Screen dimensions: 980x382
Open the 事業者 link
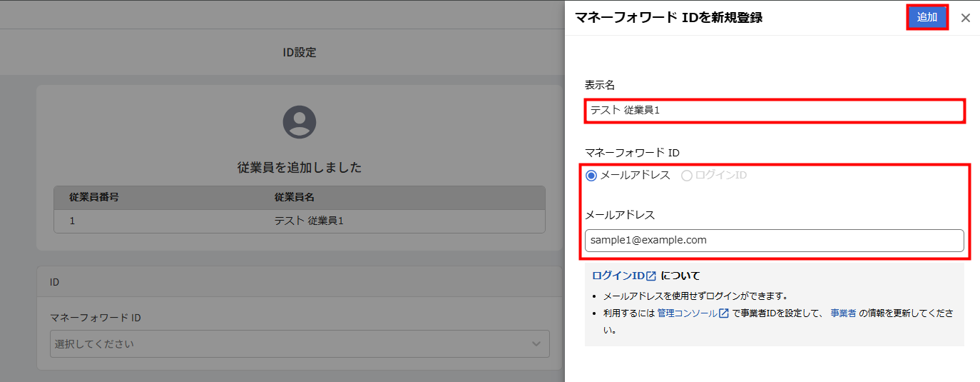843,313
